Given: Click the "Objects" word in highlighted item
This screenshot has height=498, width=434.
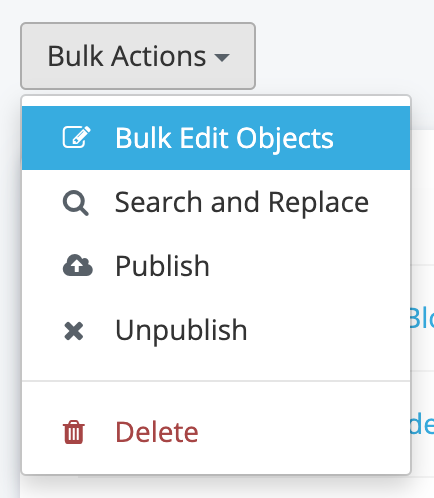Looking at the screenshot, I should pos(285,139).
